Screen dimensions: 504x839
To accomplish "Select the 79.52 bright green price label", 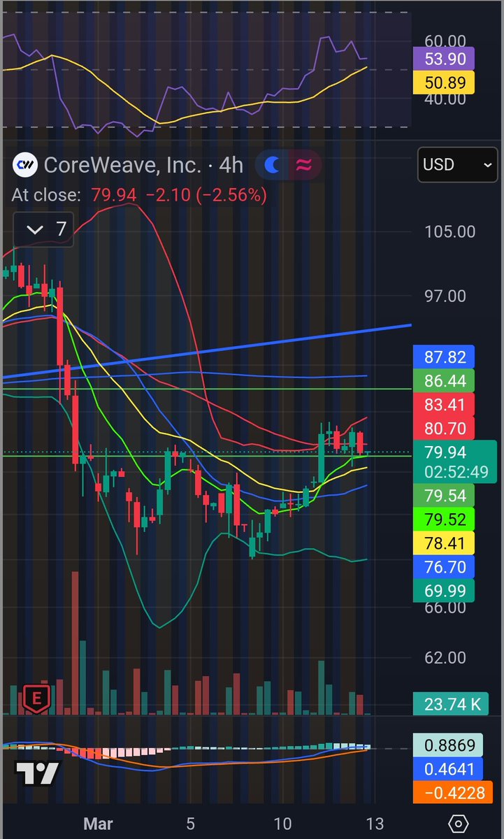I will (x=445, y=519).
